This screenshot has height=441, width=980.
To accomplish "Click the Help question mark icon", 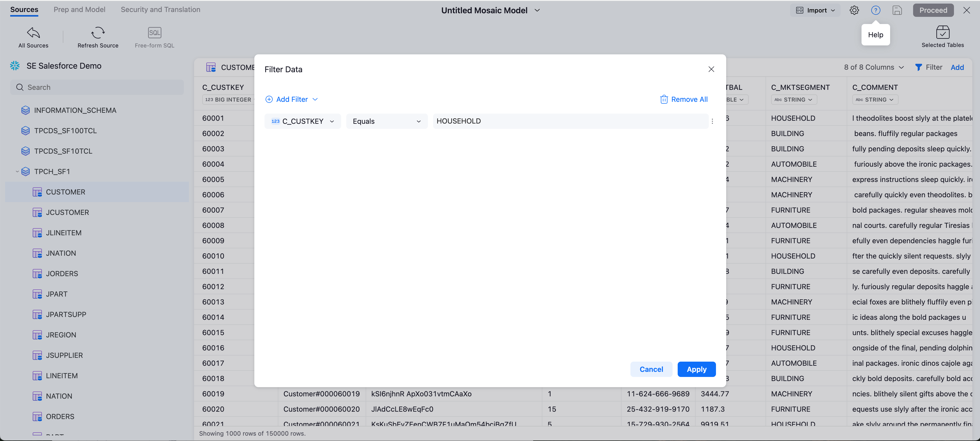I will (x=875, y=10).
